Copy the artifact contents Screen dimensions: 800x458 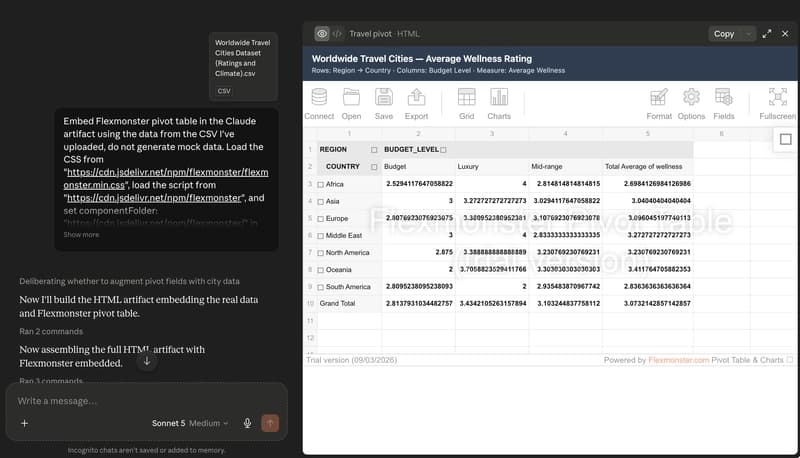pyautogui.click(x=724, y=34)
